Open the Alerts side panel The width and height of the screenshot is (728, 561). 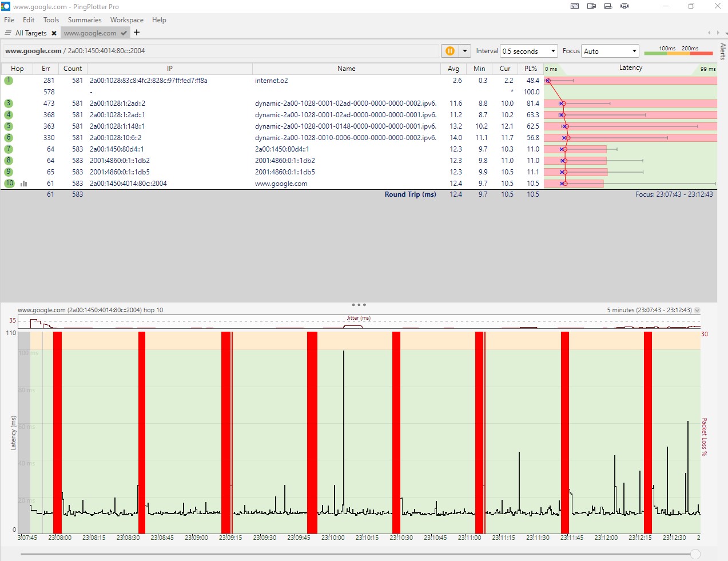point(723,51)
